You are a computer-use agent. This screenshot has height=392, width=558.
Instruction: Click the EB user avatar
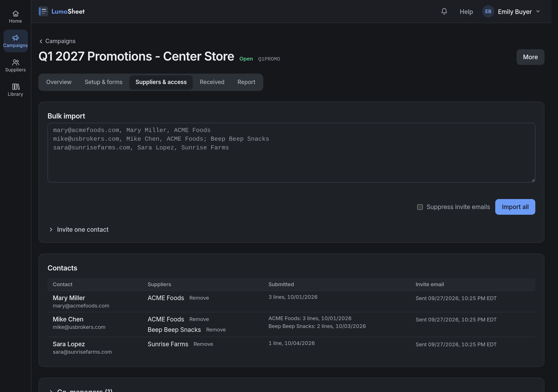click(x=488, y=11)
